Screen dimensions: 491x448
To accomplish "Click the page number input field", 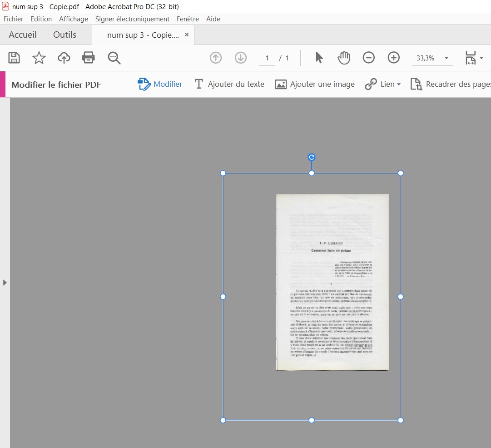I will [266, 58].
